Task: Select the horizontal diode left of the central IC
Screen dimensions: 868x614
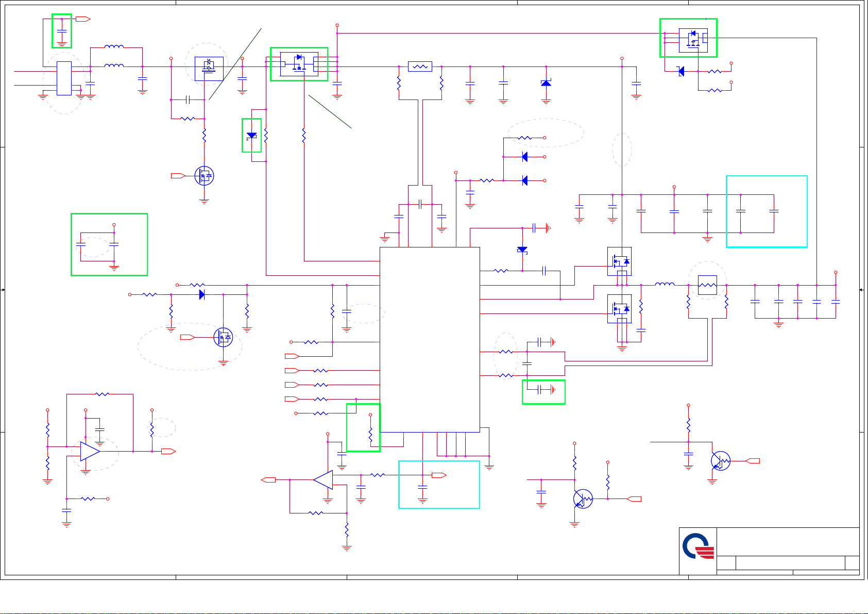Action: pyautogui.click(x=202, y=294)
